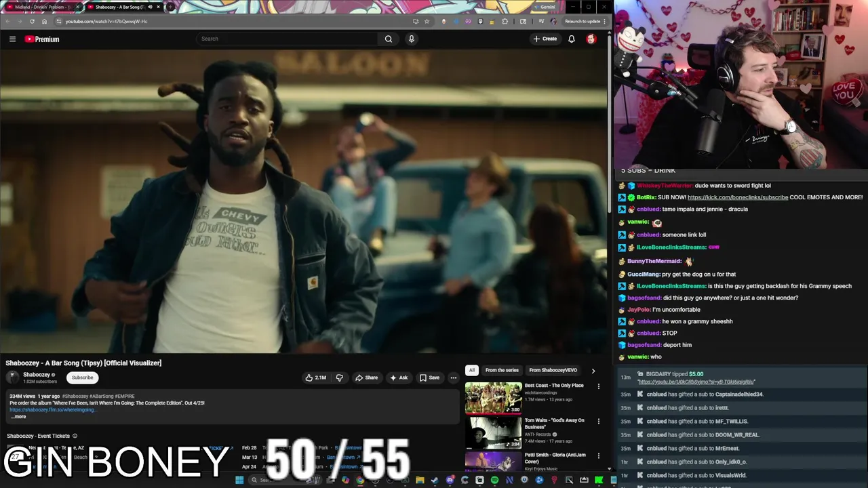Image resolution: width=868 pixels, height=488 pixels.
Task: Go to Chrome home page button
Action: point(44,21)
